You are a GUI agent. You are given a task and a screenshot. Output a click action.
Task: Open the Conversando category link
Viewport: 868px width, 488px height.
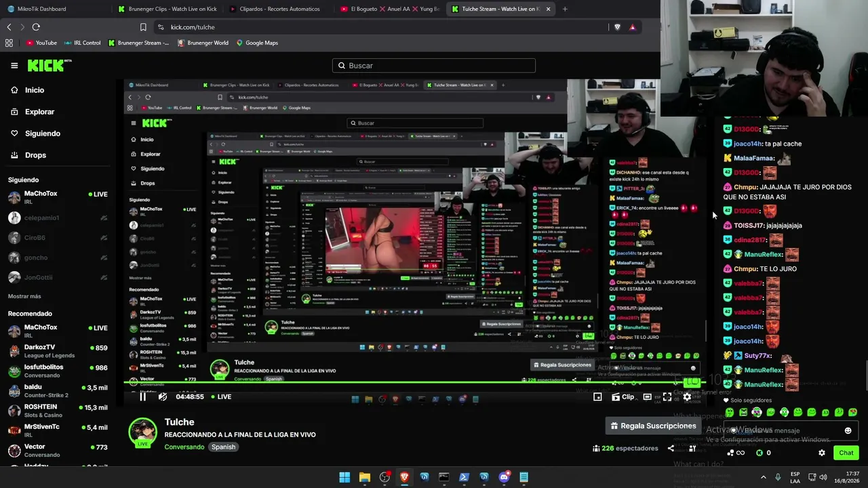[x=184, y=447]
